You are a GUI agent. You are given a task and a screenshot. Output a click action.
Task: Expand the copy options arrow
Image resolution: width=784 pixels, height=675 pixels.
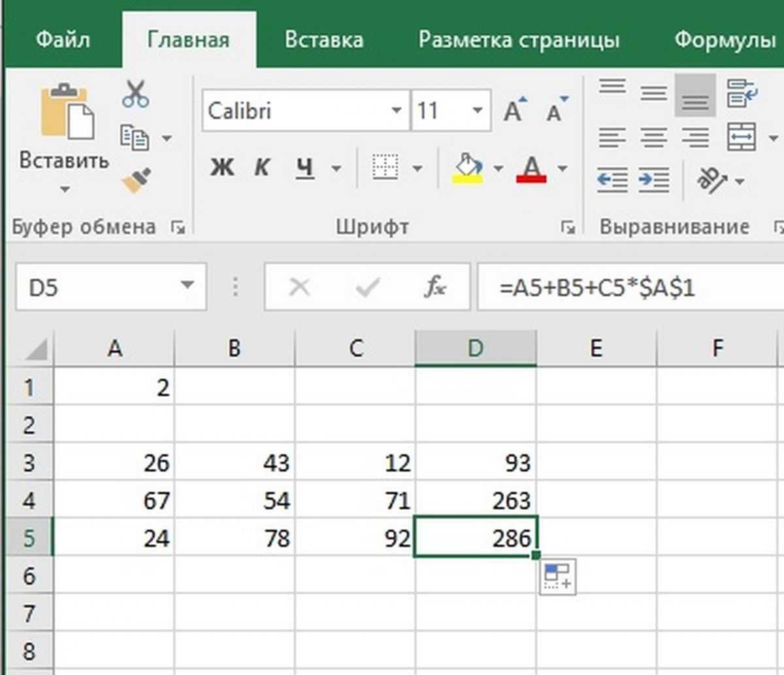tap(167, 139)
